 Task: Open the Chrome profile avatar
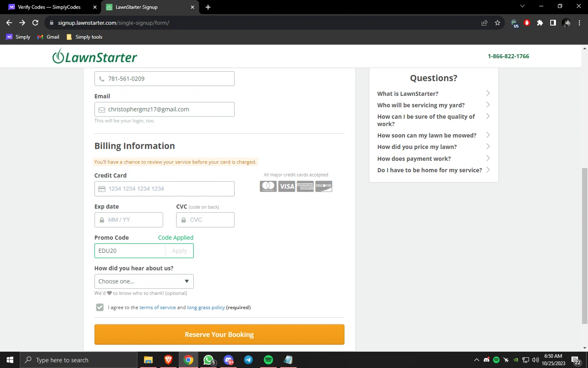566,23
